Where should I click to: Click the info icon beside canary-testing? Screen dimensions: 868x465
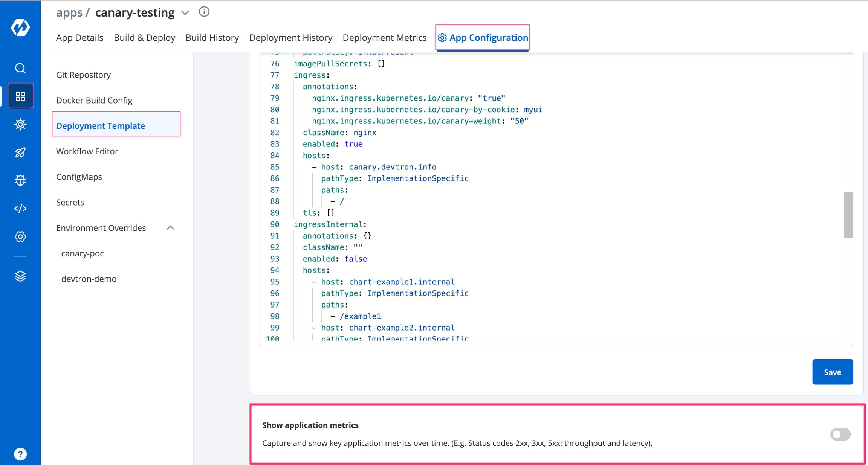[204, 12]
